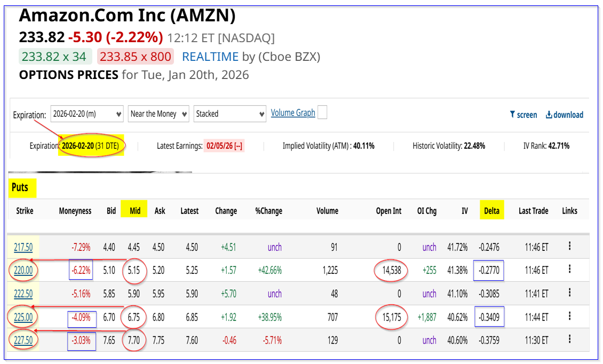Open the Stacked view dropdown
Screen dimensions: 603x364
(x=230, y=114)
